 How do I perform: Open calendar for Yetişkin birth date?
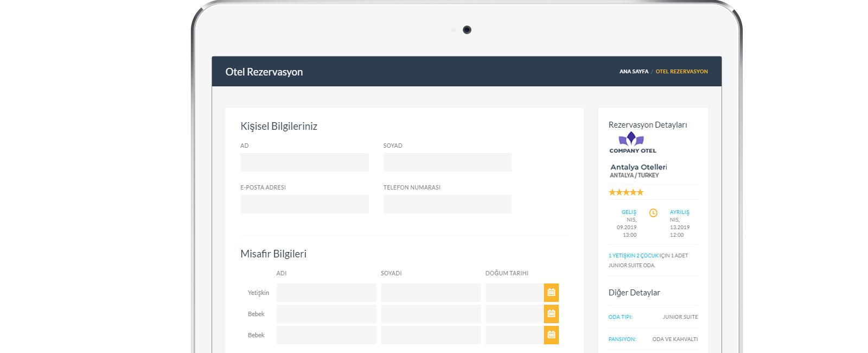pyautogui.click(x=551, y=293)
